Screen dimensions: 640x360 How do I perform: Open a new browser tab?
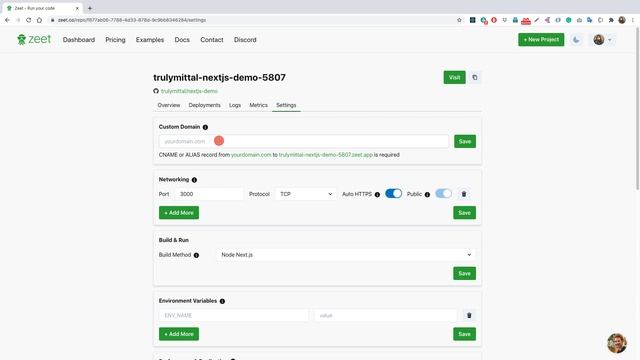(x=90, y=8)
